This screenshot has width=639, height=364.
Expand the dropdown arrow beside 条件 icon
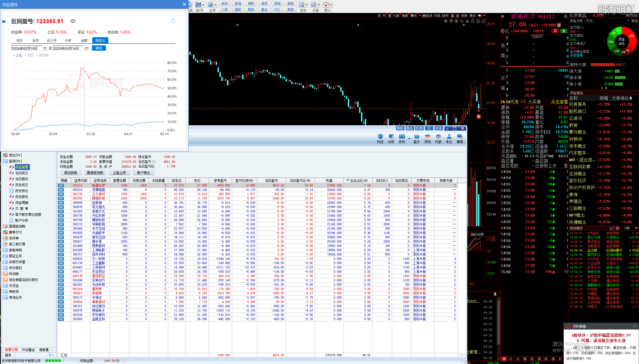[409, 139]
